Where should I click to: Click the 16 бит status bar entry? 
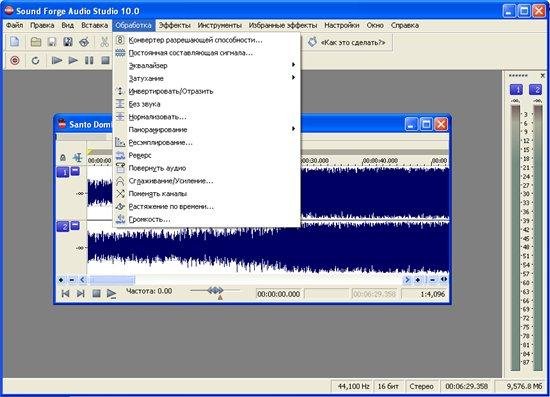pyautogui.click(x=388, y=386)
